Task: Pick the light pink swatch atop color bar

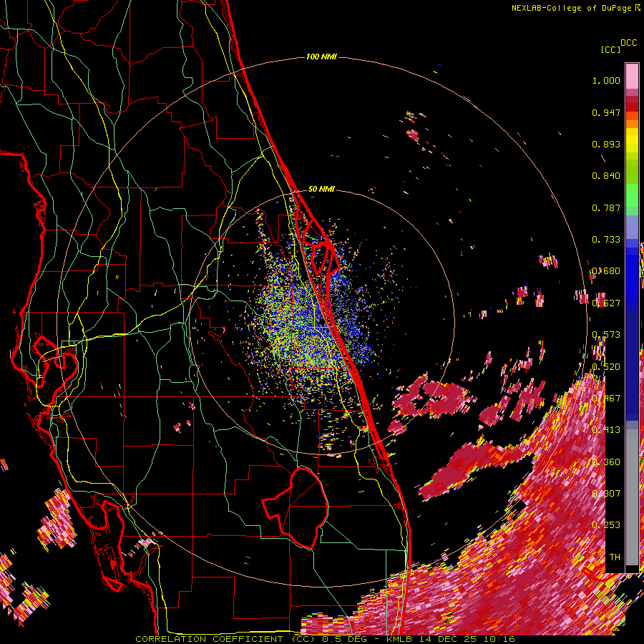Action: pos(632,76)
